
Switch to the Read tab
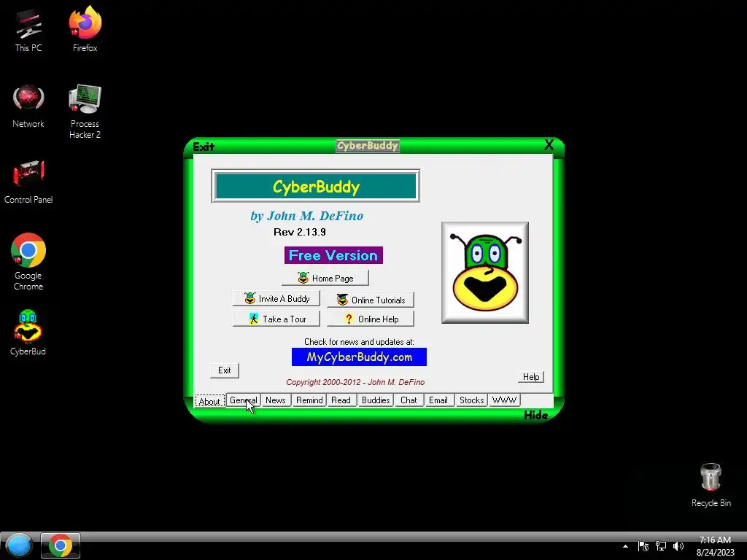pos(341,400)
